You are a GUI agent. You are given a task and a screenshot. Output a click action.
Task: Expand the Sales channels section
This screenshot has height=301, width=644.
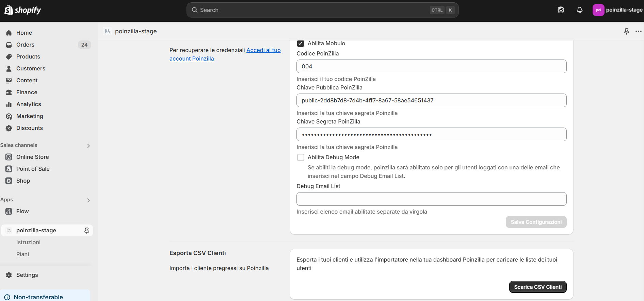point(88,146)
